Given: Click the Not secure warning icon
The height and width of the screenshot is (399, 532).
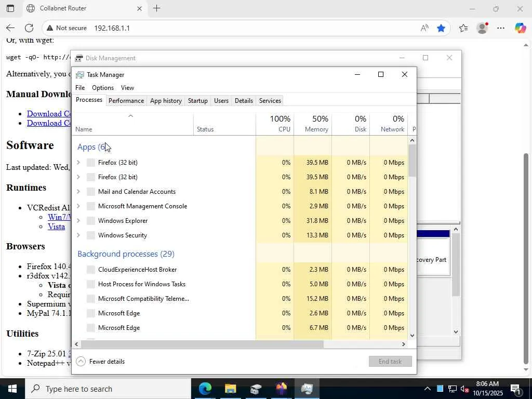Looking at the screenshot, I should pos(50,28).
